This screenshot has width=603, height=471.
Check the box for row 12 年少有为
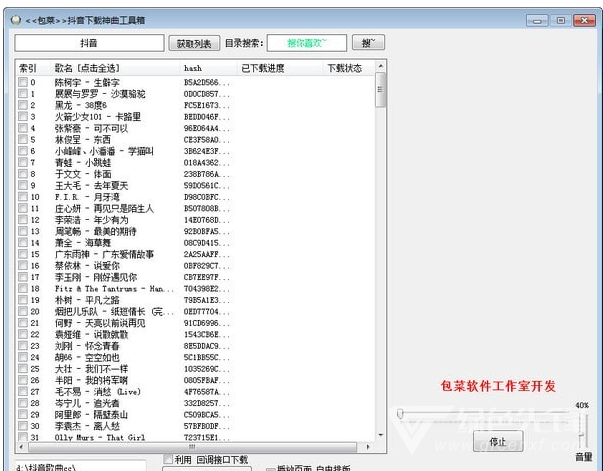coord(23,220)
